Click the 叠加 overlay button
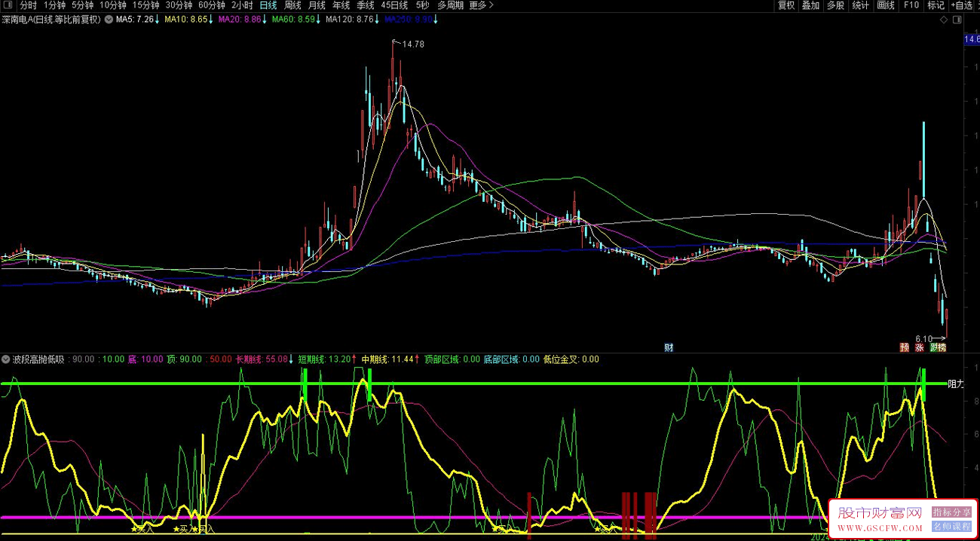980x541 pixels. (x=810, y=5)
